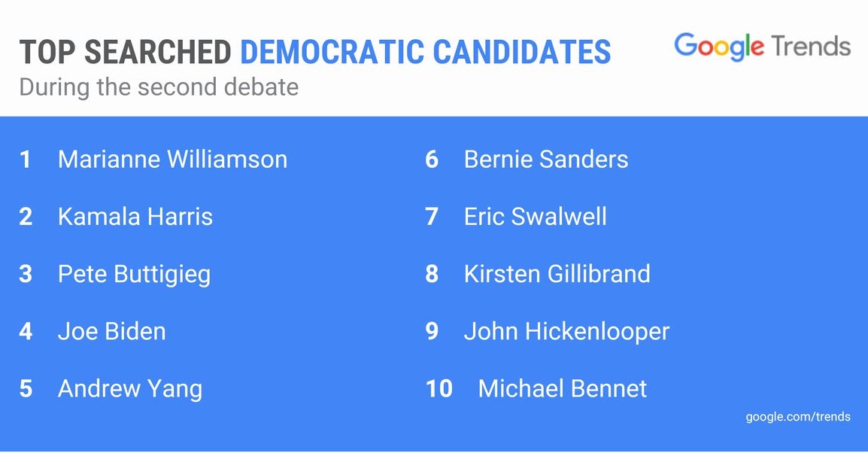Open the google.com/trends link
The image size is (868, 456).
[x=798, y=417]
